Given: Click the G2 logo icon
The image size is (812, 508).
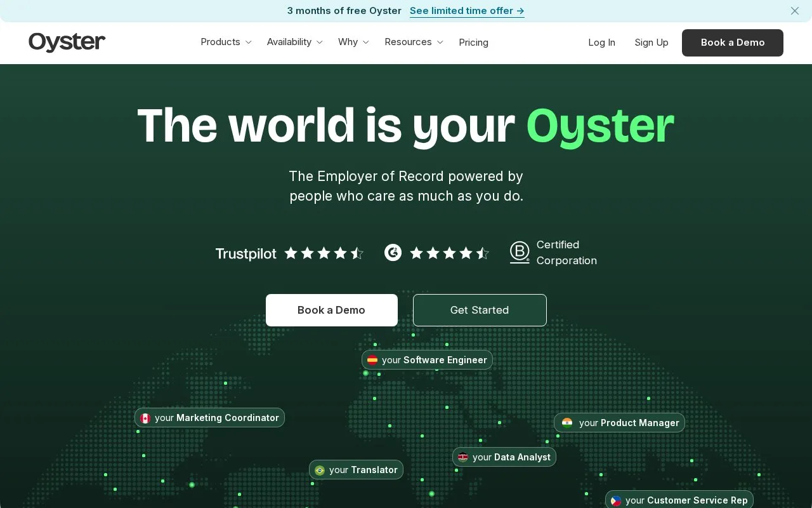Looking at the screenshot, I should point(393,253).
